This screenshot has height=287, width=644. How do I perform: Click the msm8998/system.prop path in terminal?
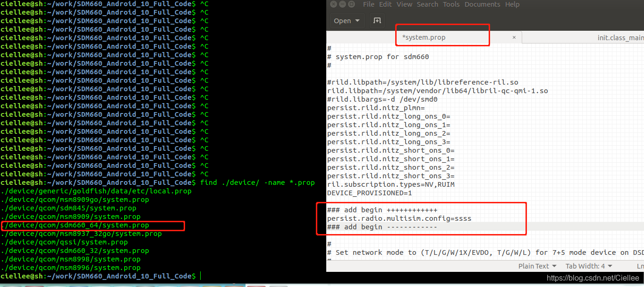pos(71,259)
